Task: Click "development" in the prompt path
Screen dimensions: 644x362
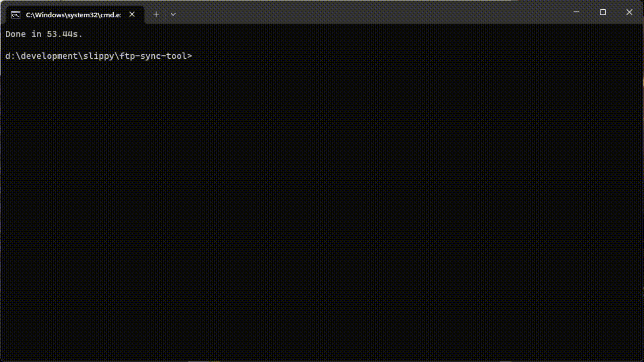Action: tap(49, 56)
